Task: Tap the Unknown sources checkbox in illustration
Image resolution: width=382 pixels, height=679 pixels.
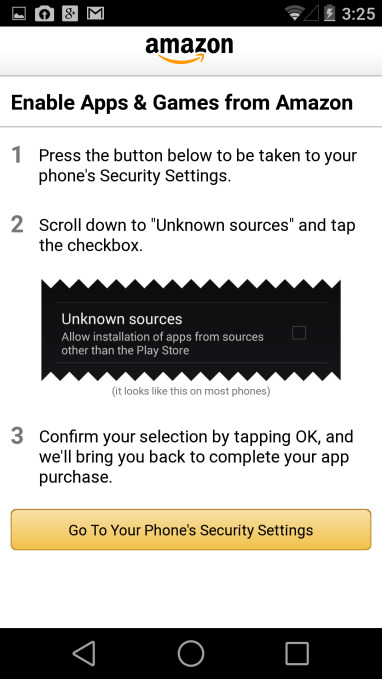Action: 299,333
